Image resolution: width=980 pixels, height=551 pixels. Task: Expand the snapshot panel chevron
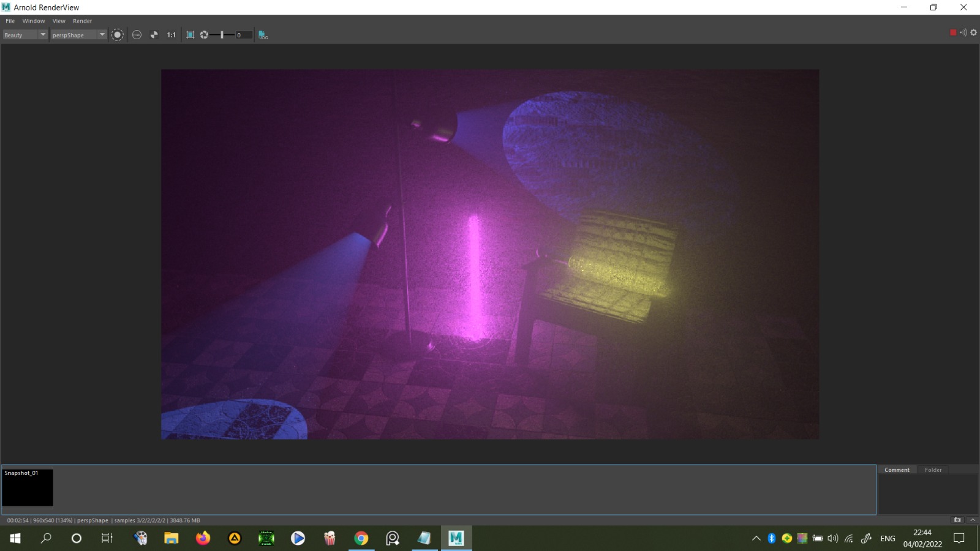coord(972,520)
